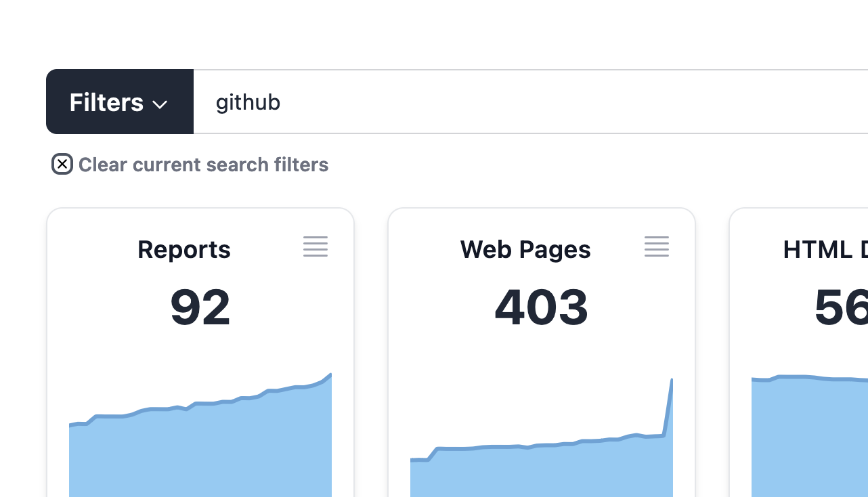868x497 pixels.
Task: Click the Web Pages card title
Action: click(x=525, y=249)
